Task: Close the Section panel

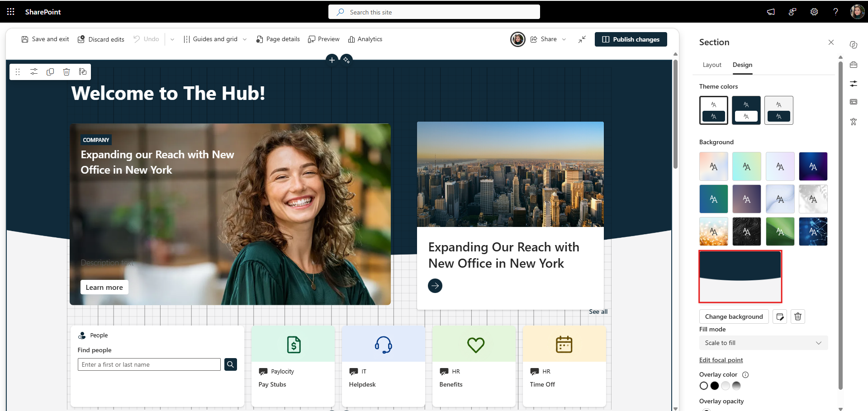Action: click(x=831, y=42)
